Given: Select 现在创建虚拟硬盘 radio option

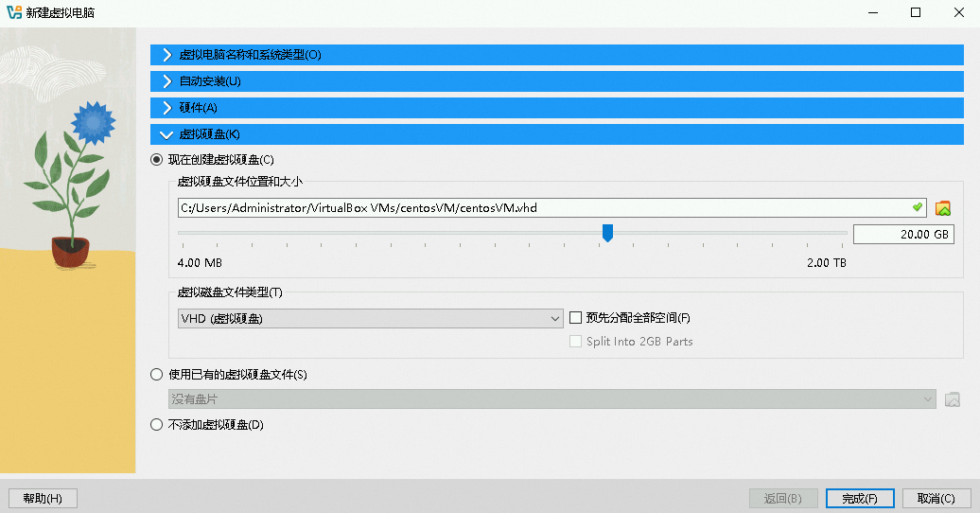Looking at the screenshot, I should pos(156,160).
